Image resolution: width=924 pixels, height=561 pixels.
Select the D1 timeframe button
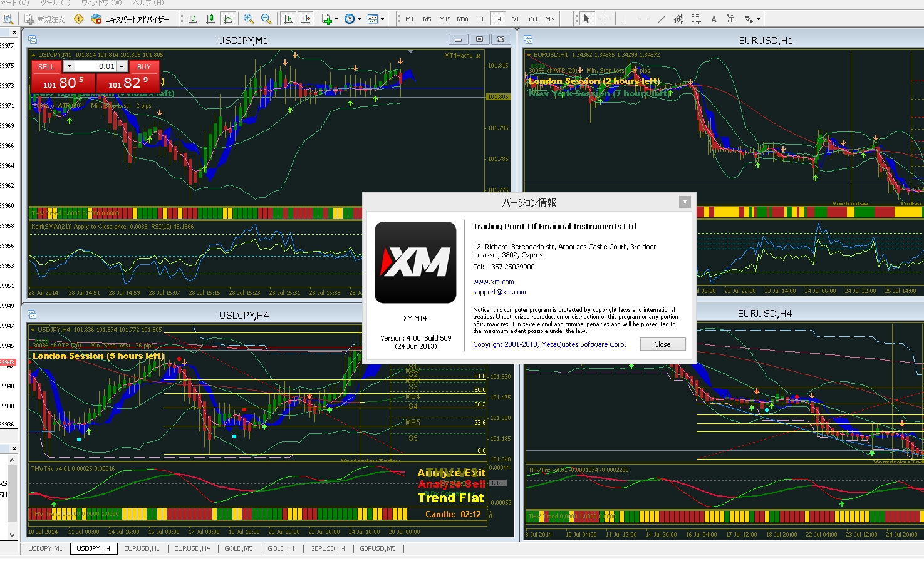click(515, 19)
